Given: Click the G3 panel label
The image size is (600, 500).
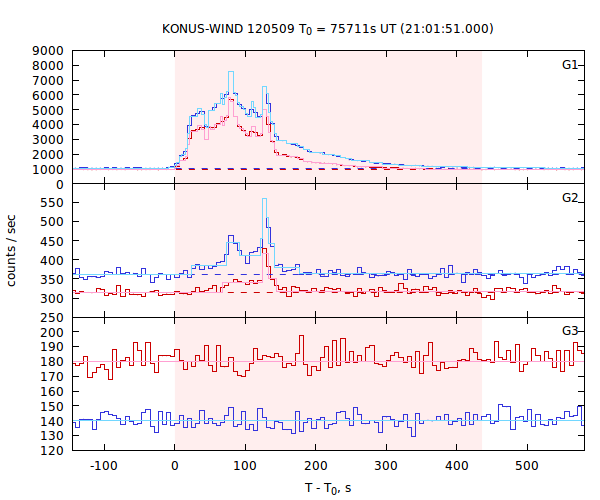Looking at the screenshot, I should click(x=569, y=331).
